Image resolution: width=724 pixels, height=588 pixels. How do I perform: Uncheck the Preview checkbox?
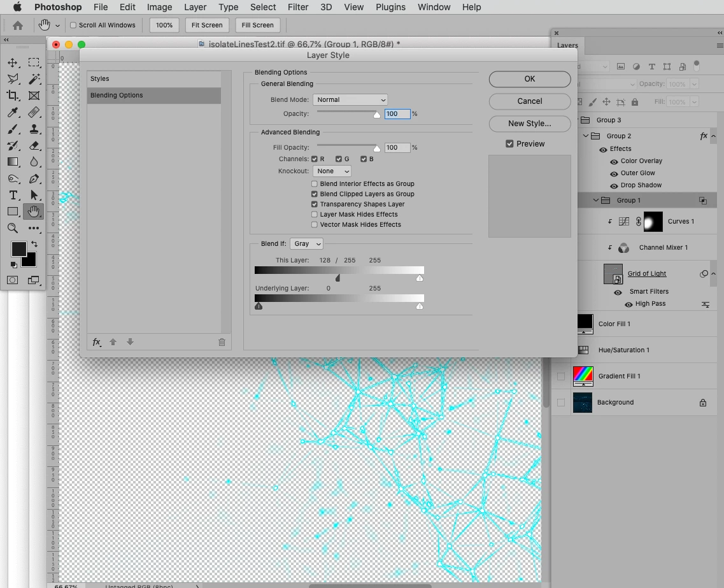point(509,143)
